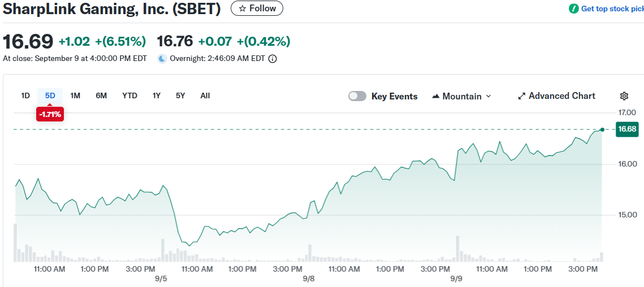
Task: Select the 1M time range
Action: click(x=75, y=95)
